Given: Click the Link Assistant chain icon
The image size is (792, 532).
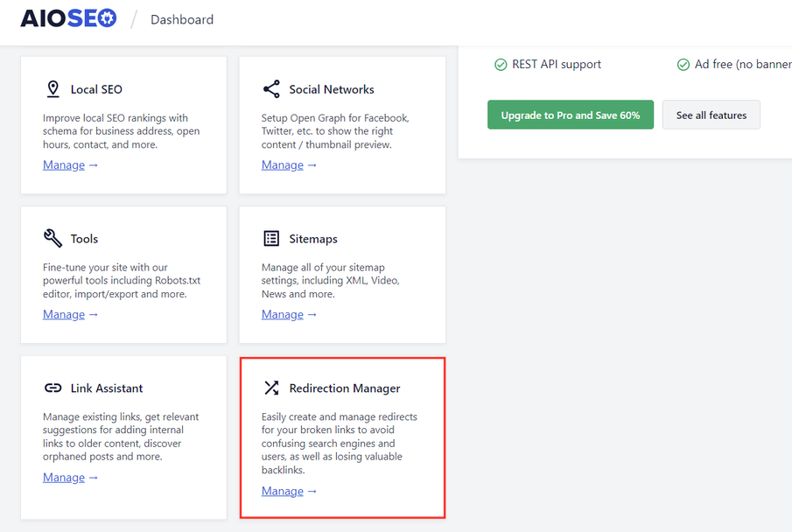Looking at the screenshot, I should [53, 388].
